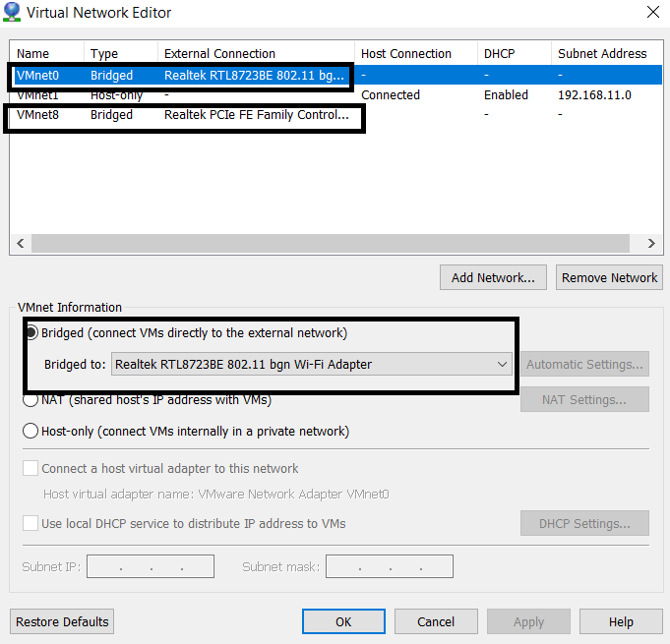Click the scroll right arrow of network list
Image resolution: width=670 pixels, height=644 pixels.
pos(650,243)
